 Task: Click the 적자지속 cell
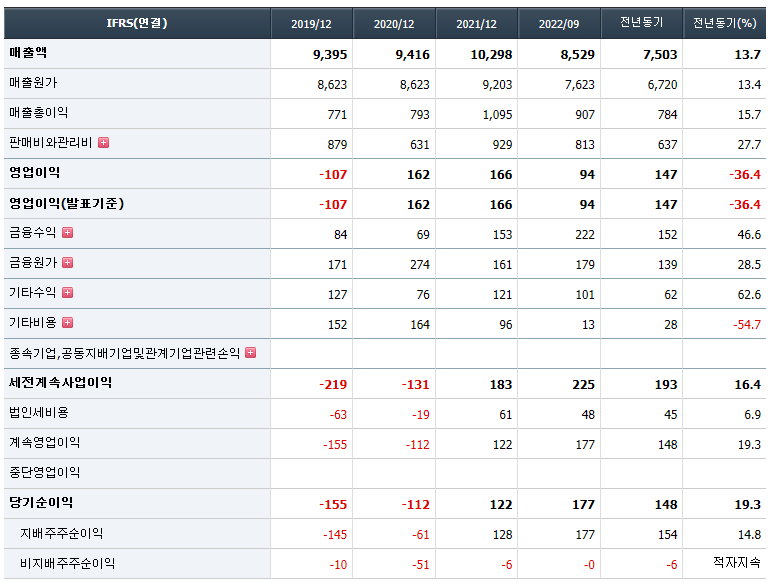tap(737, 562)
